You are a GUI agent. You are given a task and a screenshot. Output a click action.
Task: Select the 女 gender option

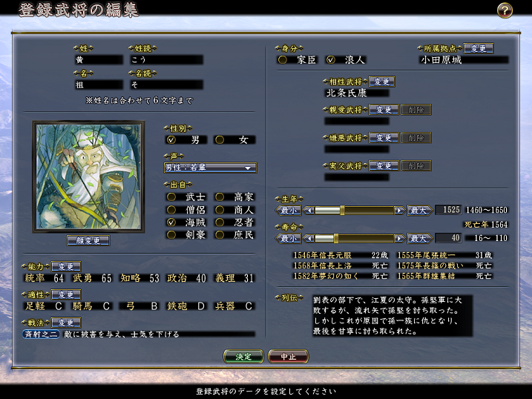(220, 139)
